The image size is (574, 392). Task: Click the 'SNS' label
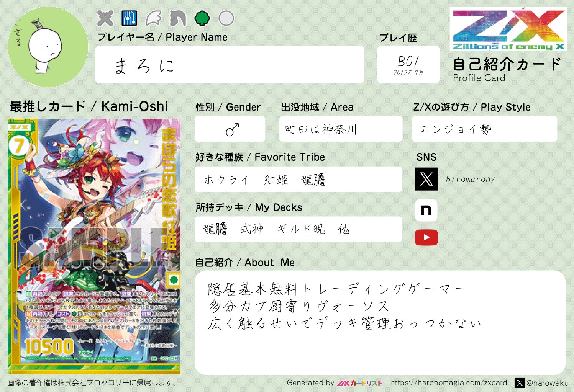click(426, 157)
